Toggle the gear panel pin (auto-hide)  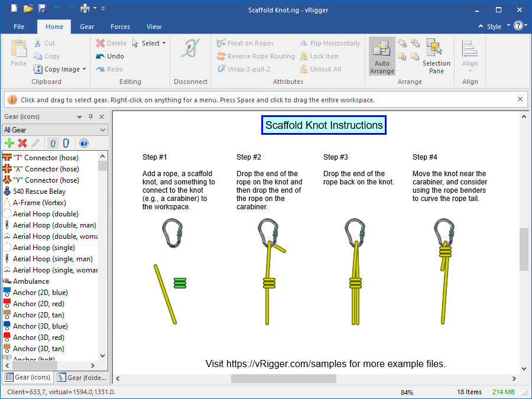(x=90, y=117)
